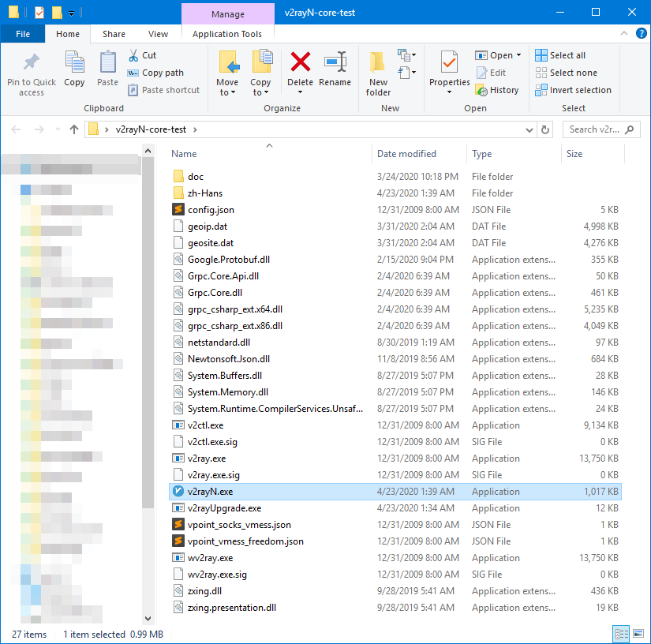Click the Paste ribbon icon
This screenshot has width=651, height=644.
107,69
